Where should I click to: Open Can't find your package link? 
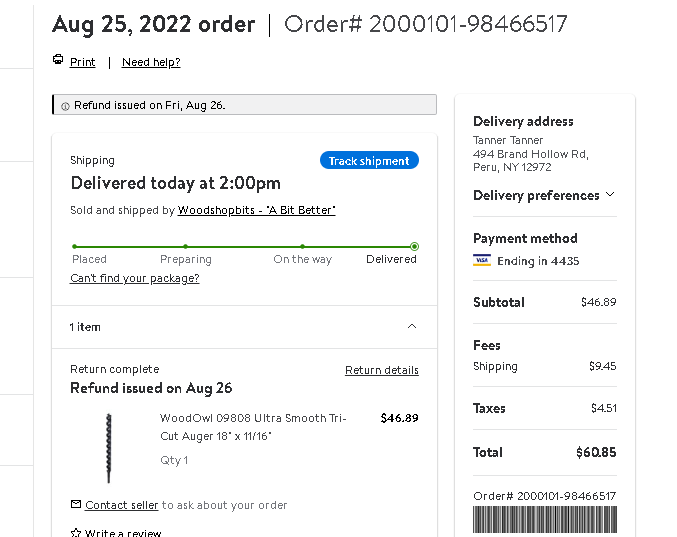135,278
